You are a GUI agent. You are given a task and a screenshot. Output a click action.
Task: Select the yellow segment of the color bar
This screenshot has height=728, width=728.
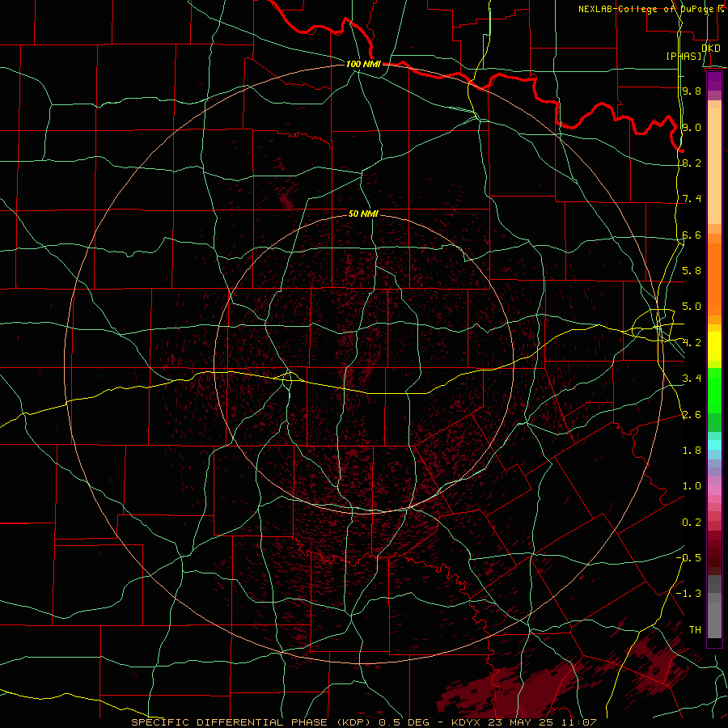coord(714,346)
